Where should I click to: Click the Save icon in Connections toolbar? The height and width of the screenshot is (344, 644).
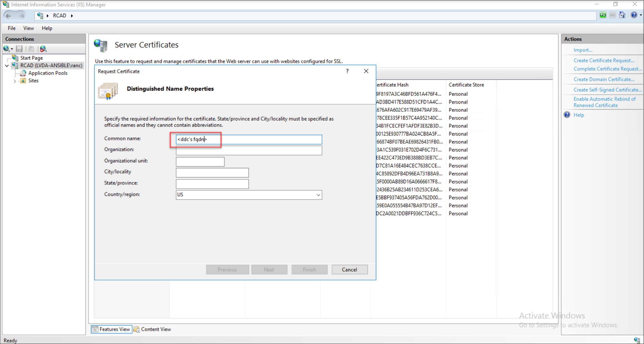19,49
